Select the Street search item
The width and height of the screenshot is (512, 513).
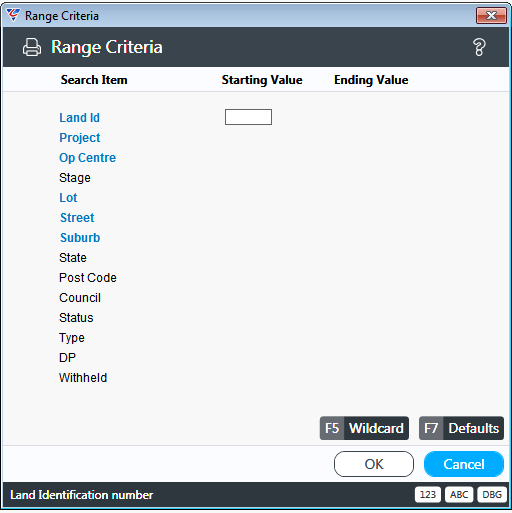coord(77,218)
